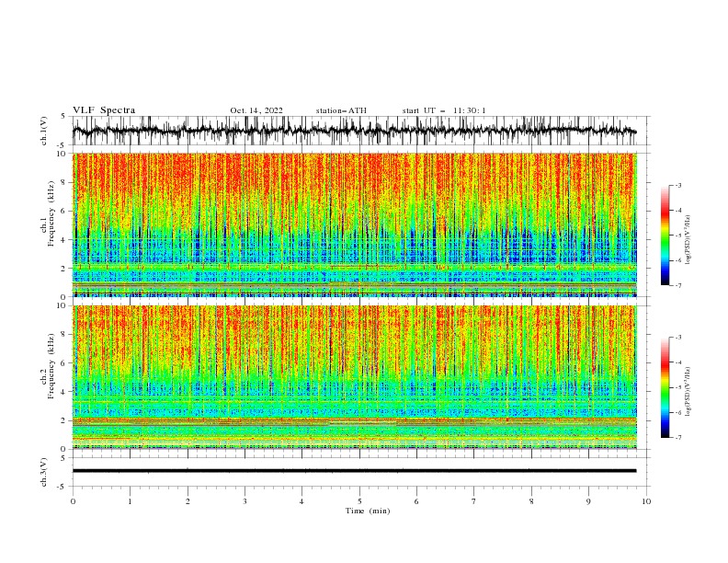Click the "8" tick on ch.2 frequency axis
The height and width of the screenshot is (563, 728).
click(65, 335)
